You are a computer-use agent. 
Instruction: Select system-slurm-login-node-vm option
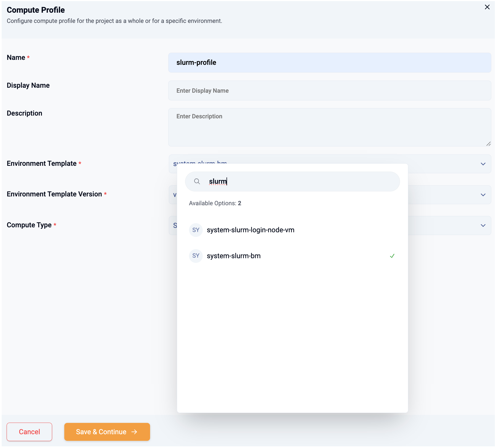tap(250, 230)
